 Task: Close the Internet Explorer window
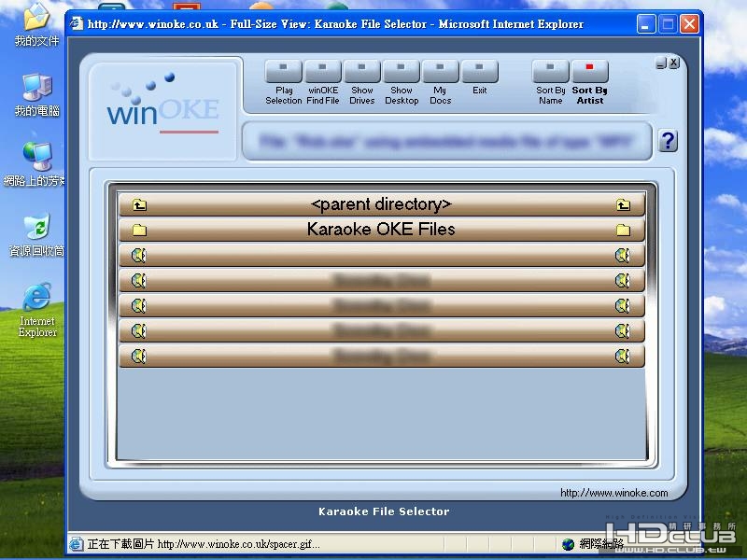(689, 24)
